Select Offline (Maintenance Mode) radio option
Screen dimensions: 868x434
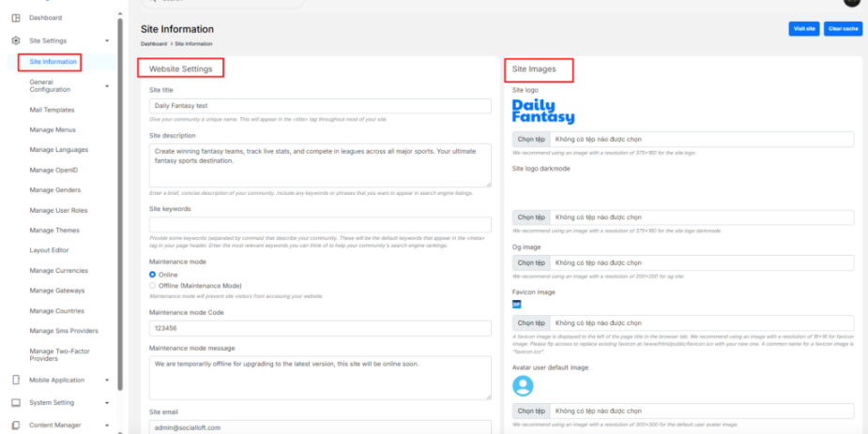pyautogui.click(x=154, y=285)
